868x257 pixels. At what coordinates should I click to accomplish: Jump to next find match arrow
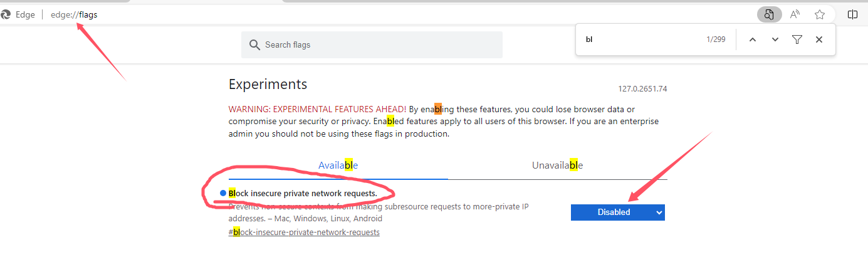775,39
